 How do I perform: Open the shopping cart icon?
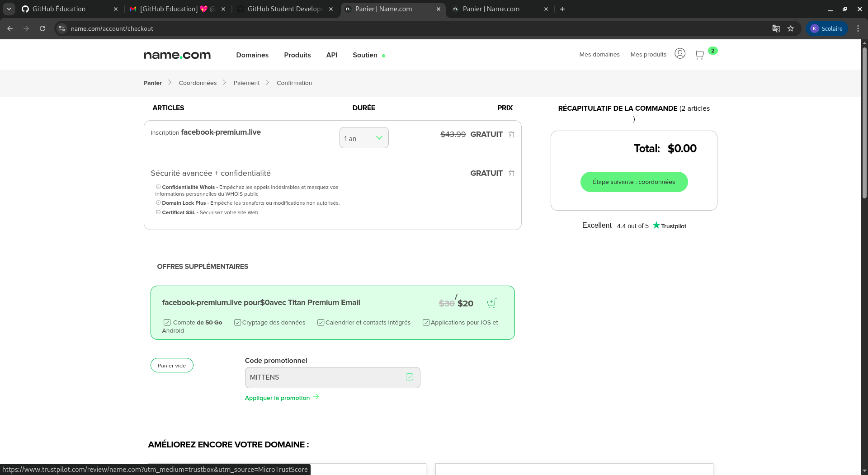click(x=699, y=55)
